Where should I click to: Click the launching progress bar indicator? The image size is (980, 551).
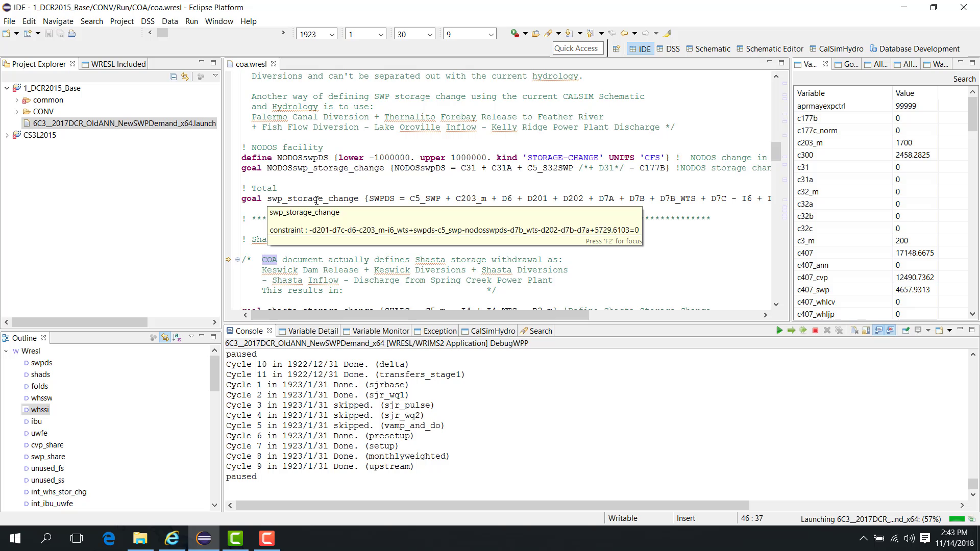pyautogui.click(x=957, y=519)
